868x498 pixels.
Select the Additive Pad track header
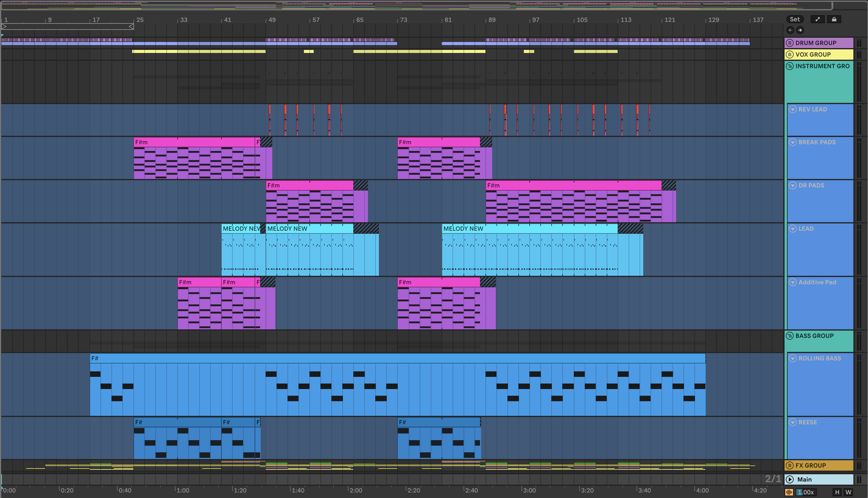(x=817, y=282)
